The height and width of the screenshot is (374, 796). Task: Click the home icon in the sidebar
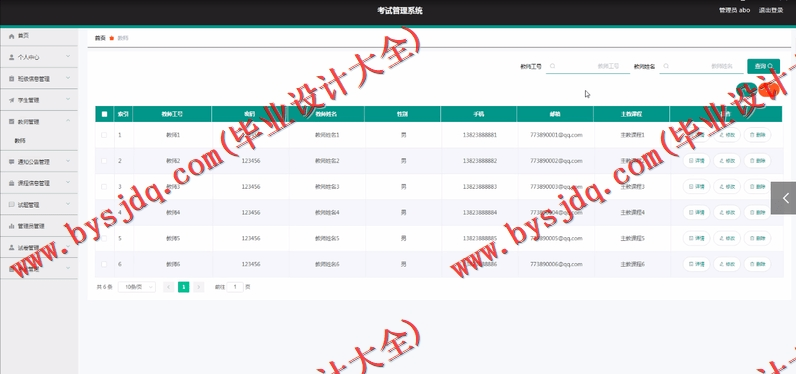point(12,36)
